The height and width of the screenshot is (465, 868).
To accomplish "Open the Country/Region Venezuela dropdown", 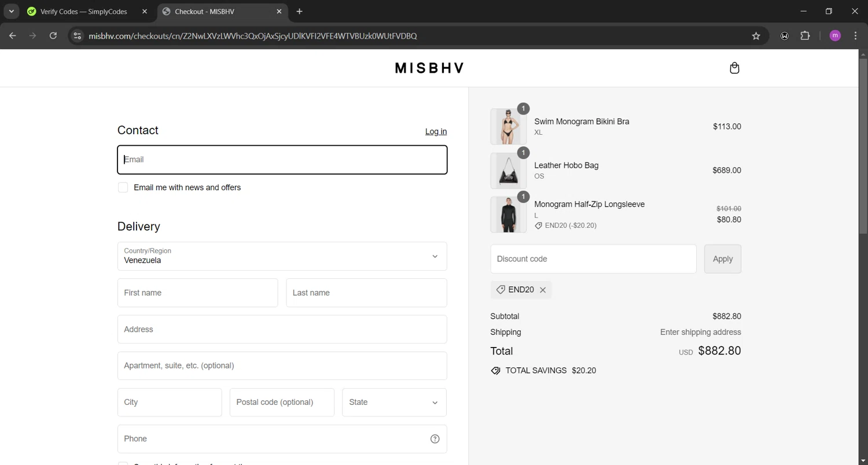I will pos(282,256).
